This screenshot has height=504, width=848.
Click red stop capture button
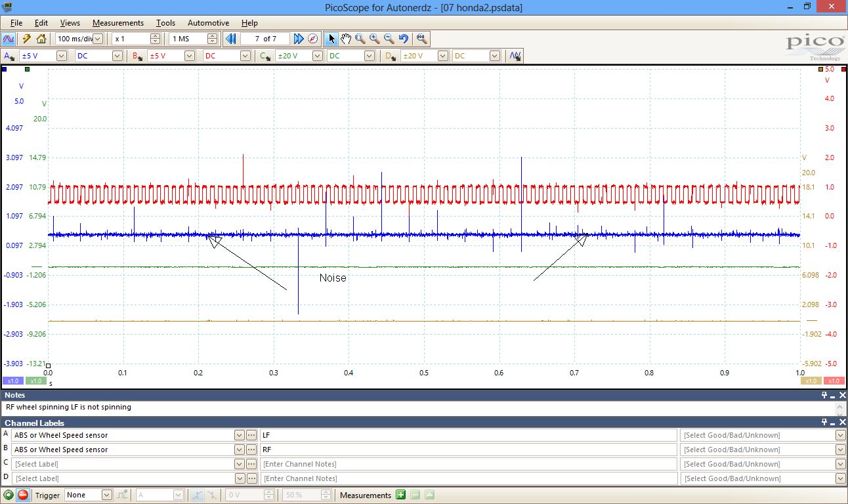pos(23,495)
